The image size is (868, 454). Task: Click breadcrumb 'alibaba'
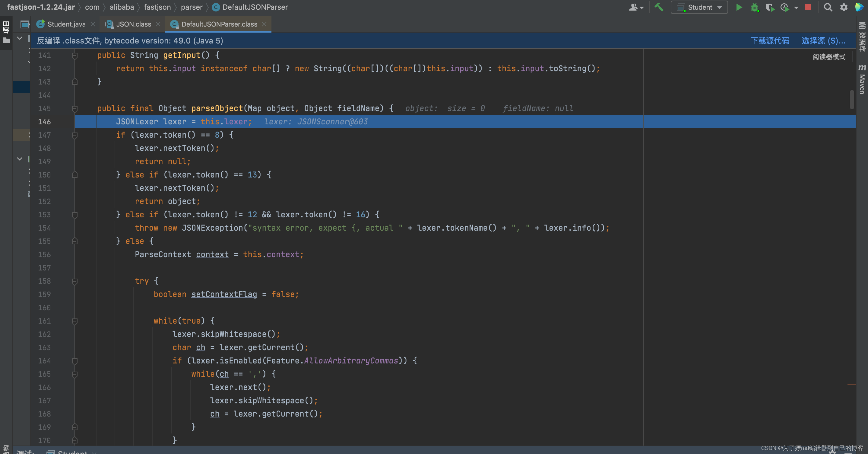click(122, 7)
